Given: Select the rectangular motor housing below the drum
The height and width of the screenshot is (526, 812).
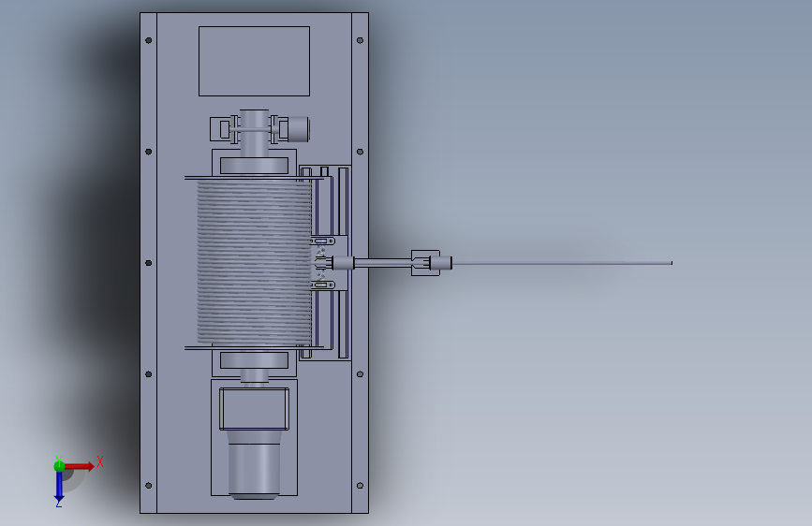Looking at the screenshot, I should click(254, 409).
